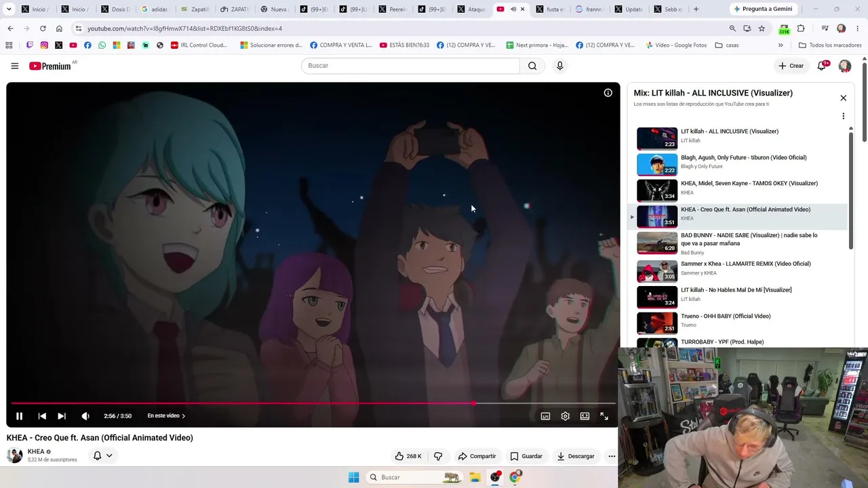
Task: Switch to the 'Nueva' browser tab
Action: point(274,9)
